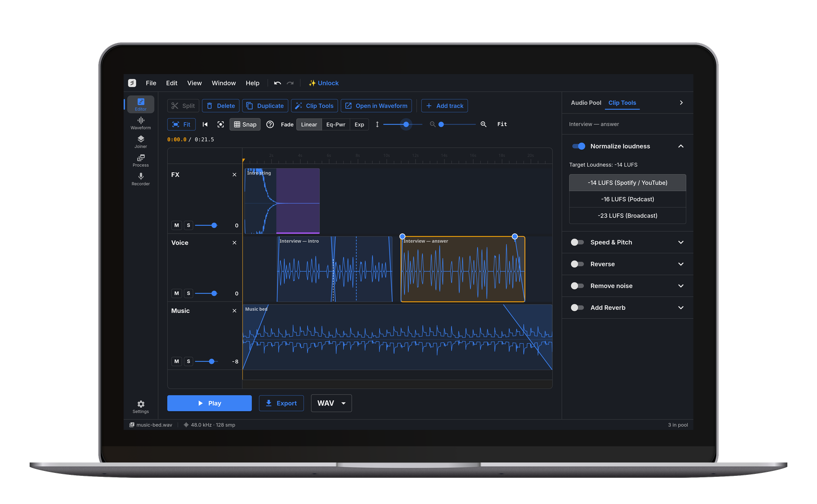Enable the Add Reverb switch
This screenshot has width=817, height=504.
tap(577, 307)
